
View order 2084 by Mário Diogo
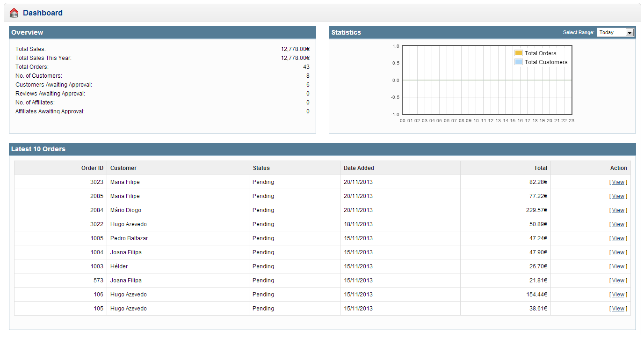[618, 210]
